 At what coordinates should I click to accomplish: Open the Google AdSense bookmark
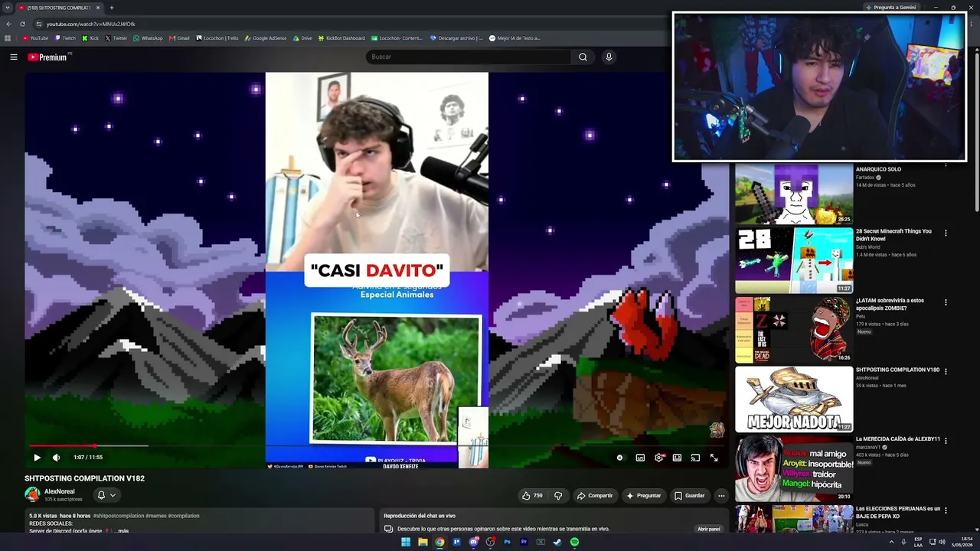click(266, 38)
